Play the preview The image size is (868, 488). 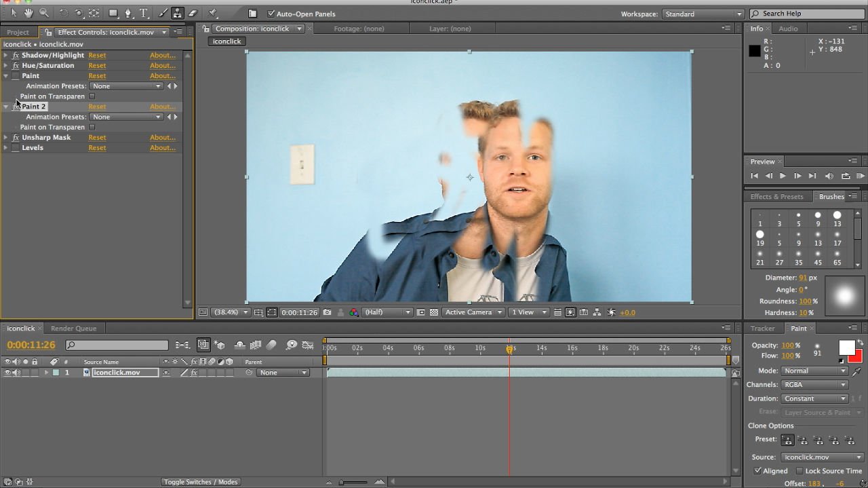click(x=783, y=176)
